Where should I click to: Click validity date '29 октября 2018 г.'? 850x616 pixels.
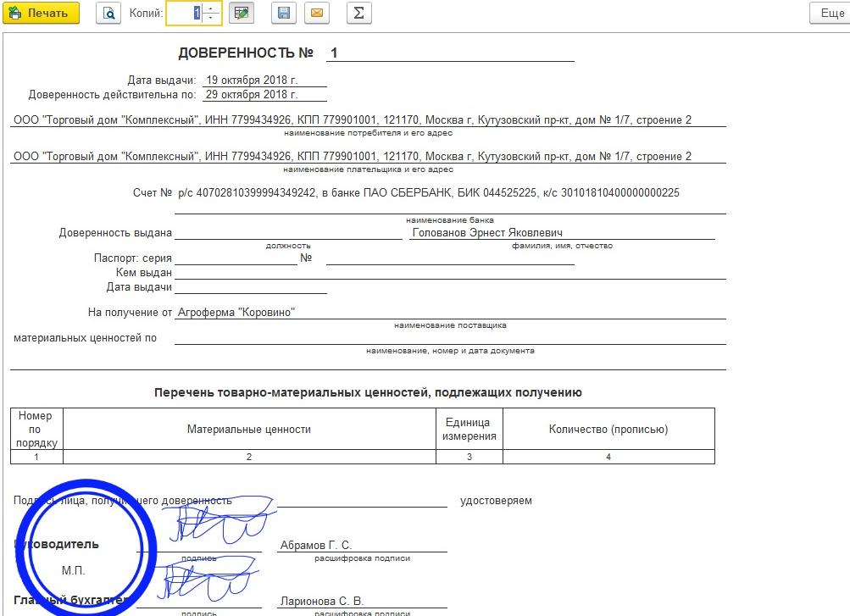[x=252, y=94]
